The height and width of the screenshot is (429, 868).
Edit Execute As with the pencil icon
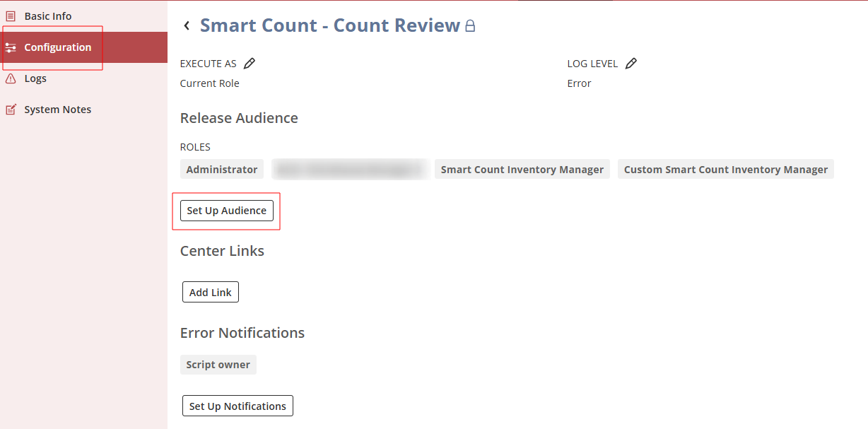pos(250,64)
